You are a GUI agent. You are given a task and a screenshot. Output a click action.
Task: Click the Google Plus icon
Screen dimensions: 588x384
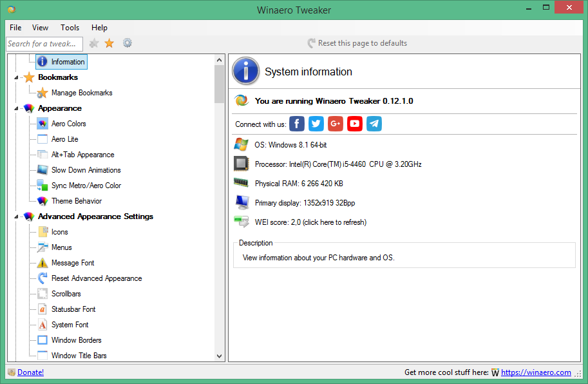pos(336,124)
